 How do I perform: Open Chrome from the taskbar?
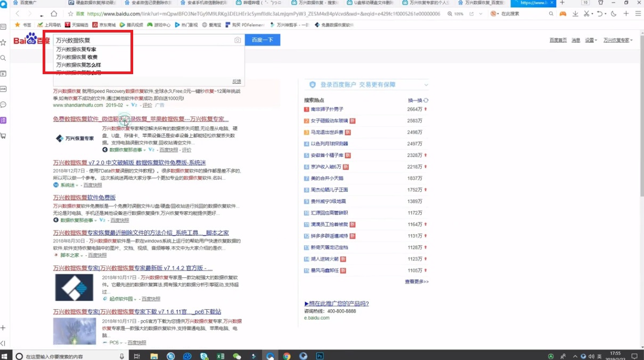[x=287, y=356]
